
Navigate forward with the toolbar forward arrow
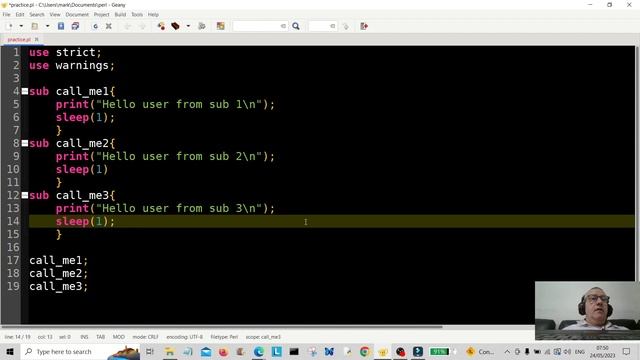[142, 26]
